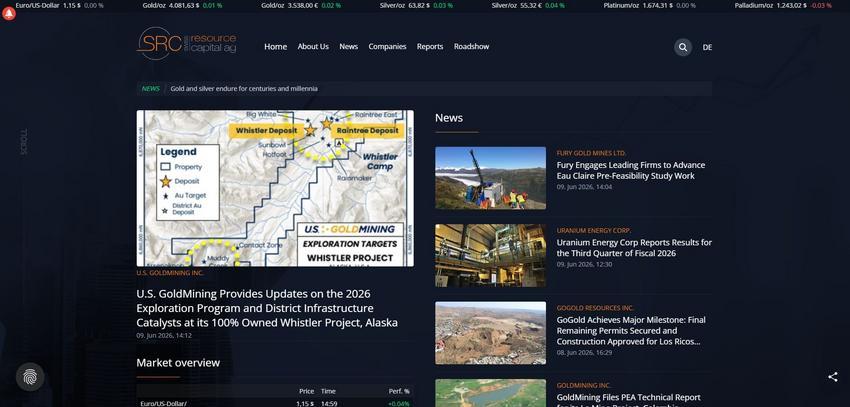Screen dimensions: 850x407
Task: Switch language to DE
Action: tap(707, 47)
